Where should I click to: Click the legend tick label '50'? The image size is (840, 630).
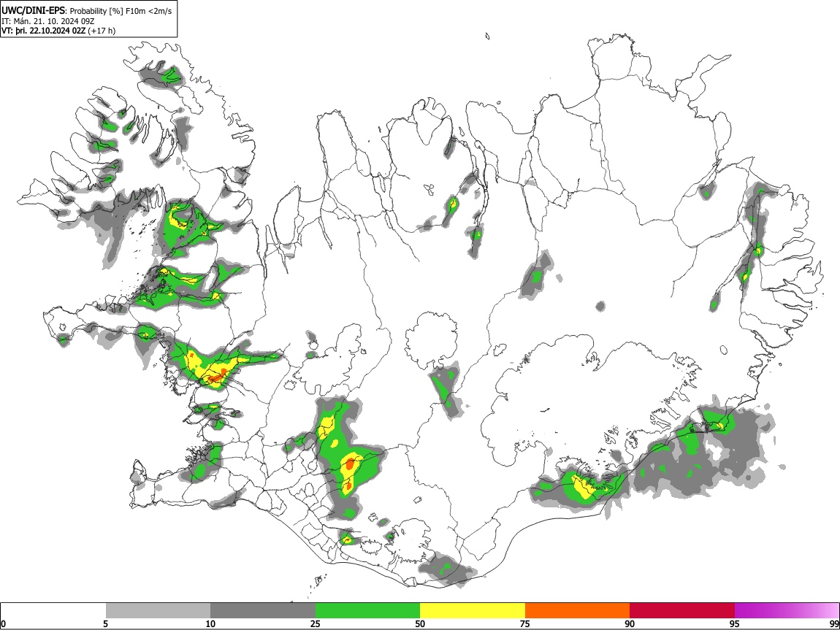coord(420,623)
